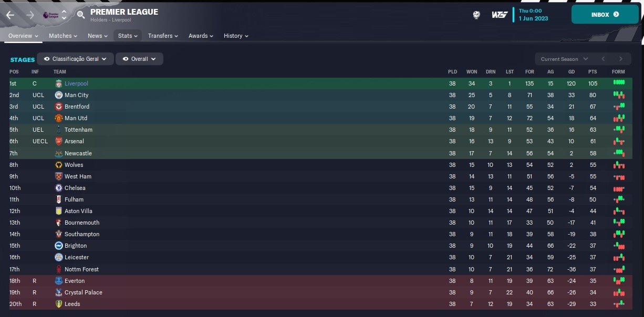Sort table by PTS column header

(593, 71)
